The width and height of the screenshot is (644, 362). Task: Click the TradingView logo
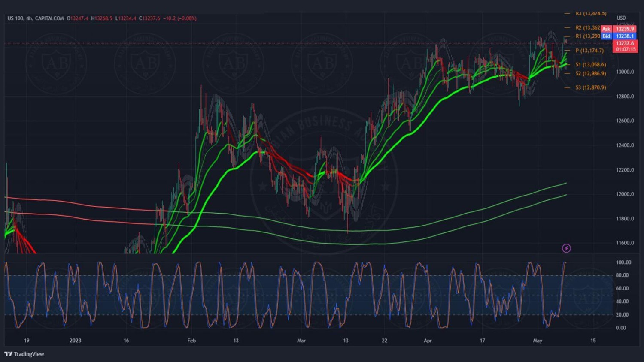[x=24, y=354]
